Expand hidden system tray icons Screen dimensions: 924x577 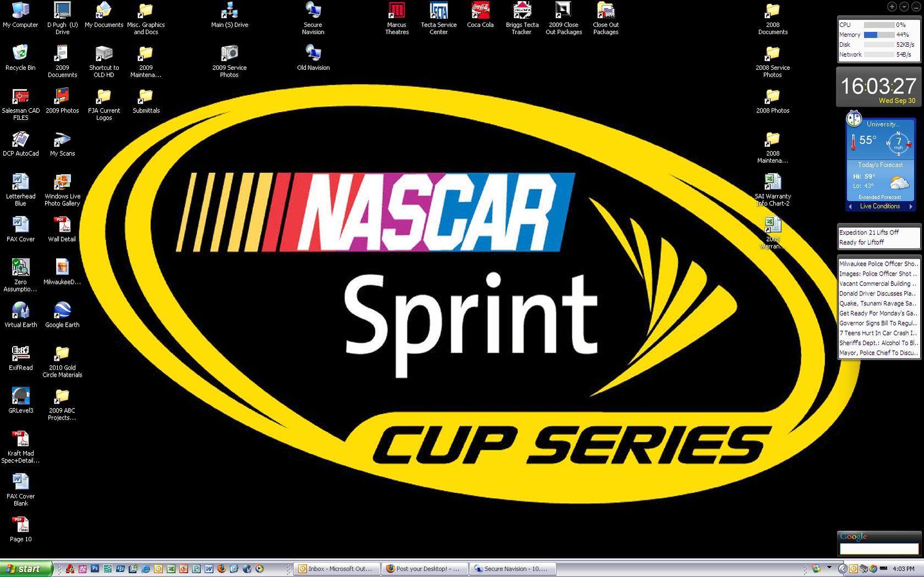click(843, 569)
